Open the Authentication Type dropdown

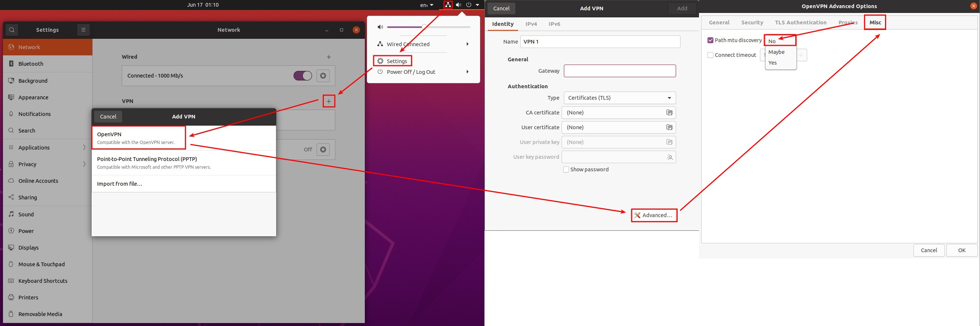tap(620, 98)
